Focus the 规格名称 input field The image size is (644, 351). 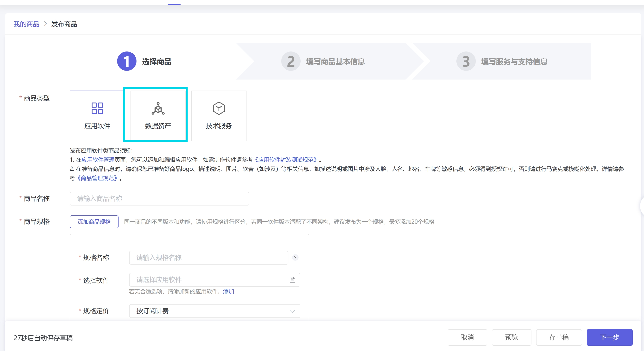pyautogui.click(x=209, y=257)
